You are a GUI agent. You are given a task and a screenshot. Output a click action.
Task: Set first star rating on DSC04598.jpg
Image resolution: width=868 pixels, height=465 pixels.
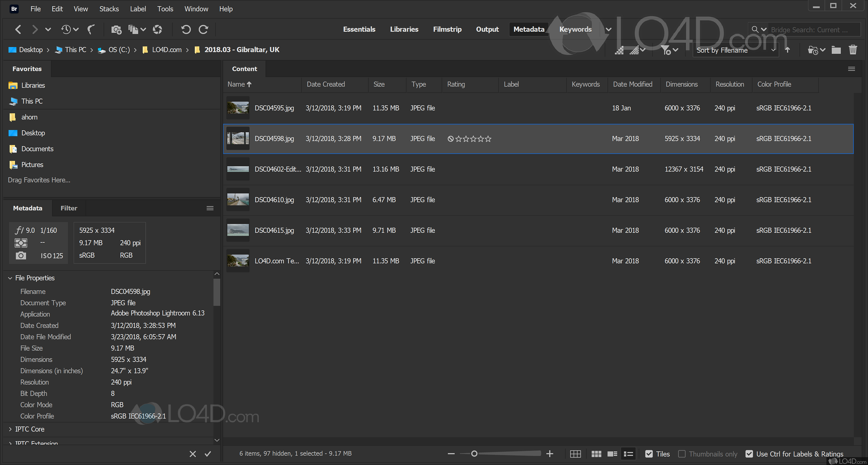pyautogui.click(x=458, y=139)
